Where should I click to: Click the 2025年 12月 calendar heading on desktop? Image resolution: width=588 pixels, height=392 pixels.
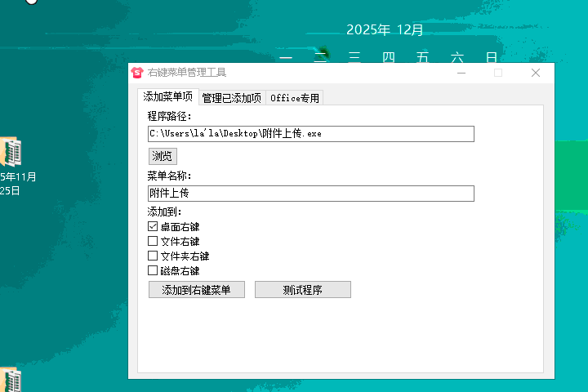[385, 29]
